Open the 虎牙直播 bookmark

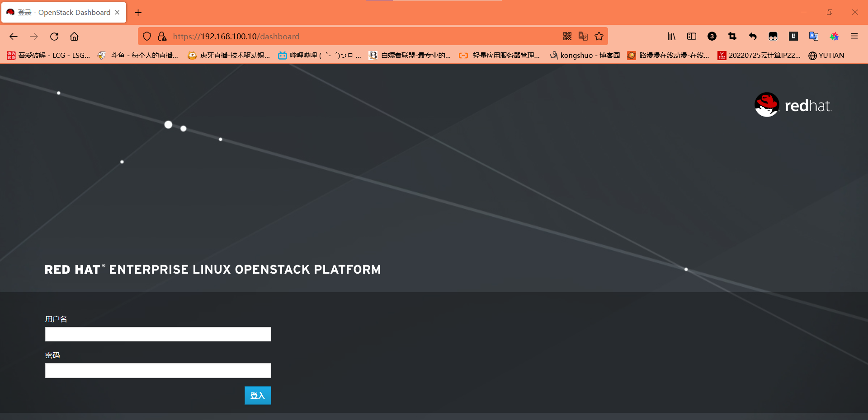[229, 56]
